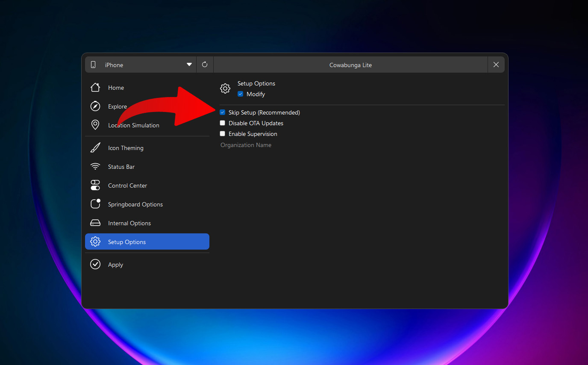Viewport: 588px width, 365px height.
Task: Open the Home page
Action: (147, 88)
